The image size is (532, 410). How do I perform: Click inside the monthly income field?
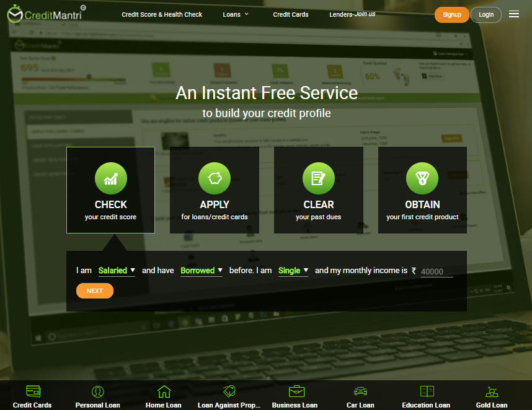(x=437, y=271)
